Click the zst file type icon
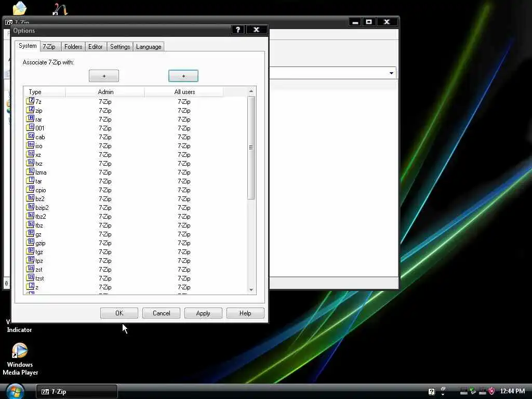 tap(30, 269)
